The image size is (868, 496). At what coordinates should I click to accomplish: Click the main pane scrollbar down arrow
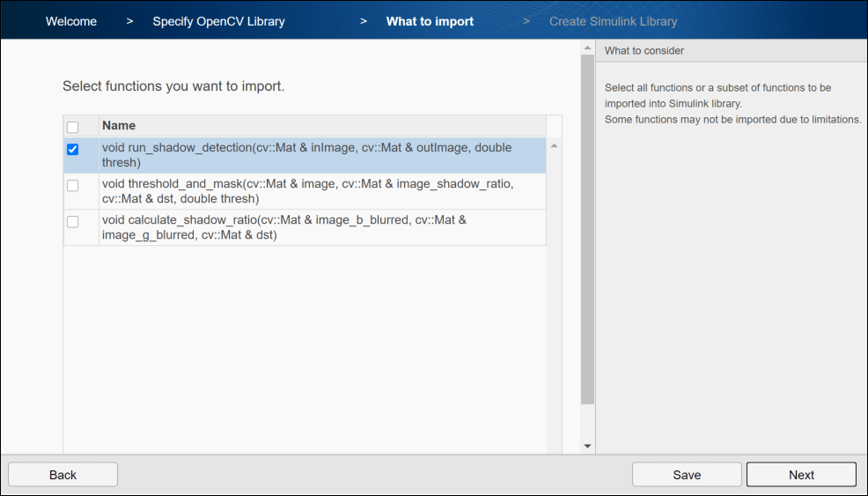tap(588, 447)
